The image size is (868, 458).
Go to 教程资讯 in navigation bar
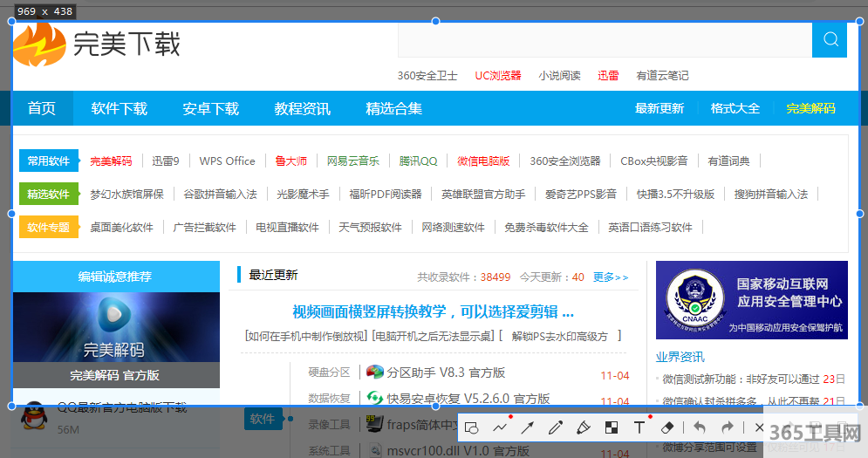coord(303,109)
